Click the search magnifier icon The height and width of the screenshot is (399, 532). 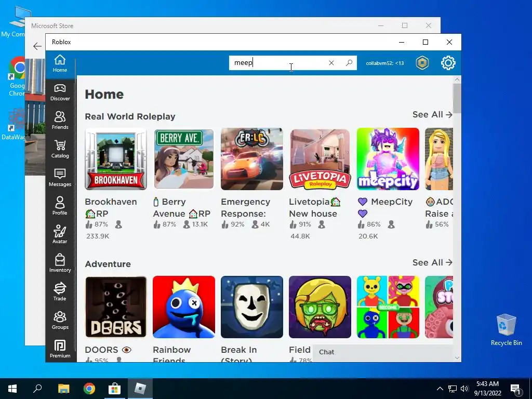pos(349,63)
